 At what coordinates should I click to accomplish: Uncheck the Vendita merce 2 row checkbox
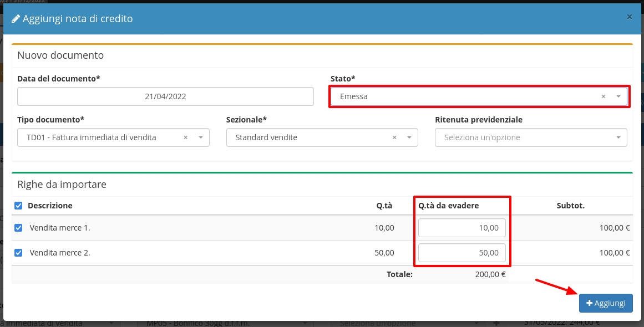coord(18,253)
